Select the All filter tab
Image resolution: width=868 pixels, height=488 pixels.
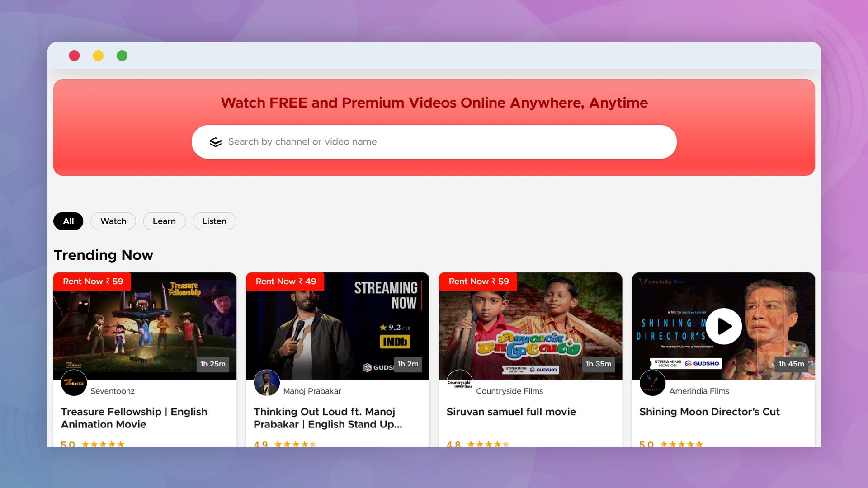pyautogui.click(x=68, y=221)
